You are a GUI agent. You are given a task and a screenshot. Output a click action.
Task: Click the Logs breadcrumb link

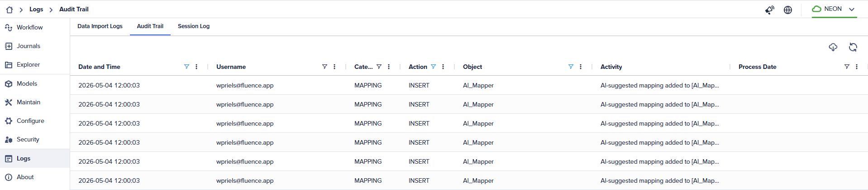(x=36, y=9)
